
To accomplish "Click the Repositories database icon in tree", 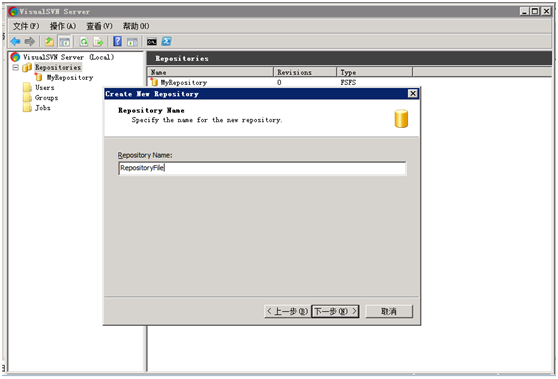I will coord(27,67).
